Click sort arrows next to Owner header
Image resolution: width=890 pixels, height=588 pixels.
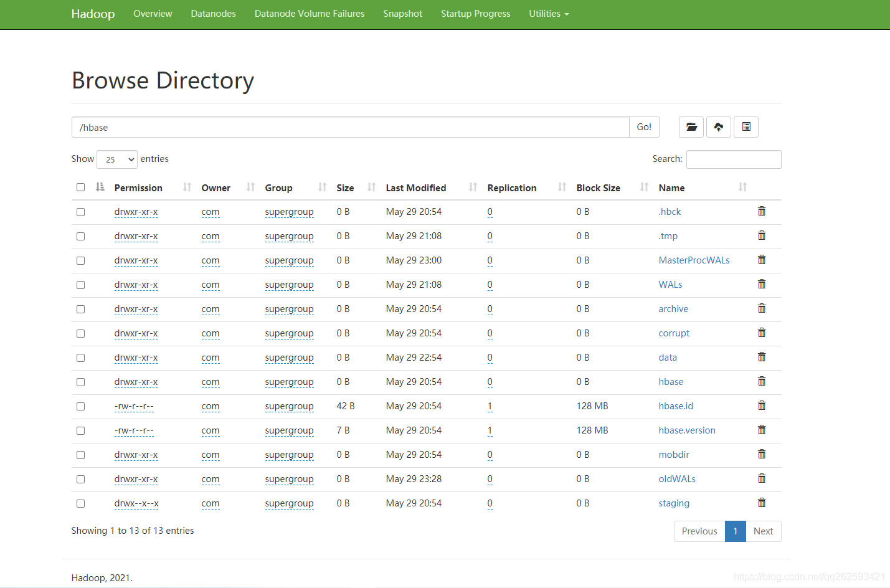click(250, 187)
